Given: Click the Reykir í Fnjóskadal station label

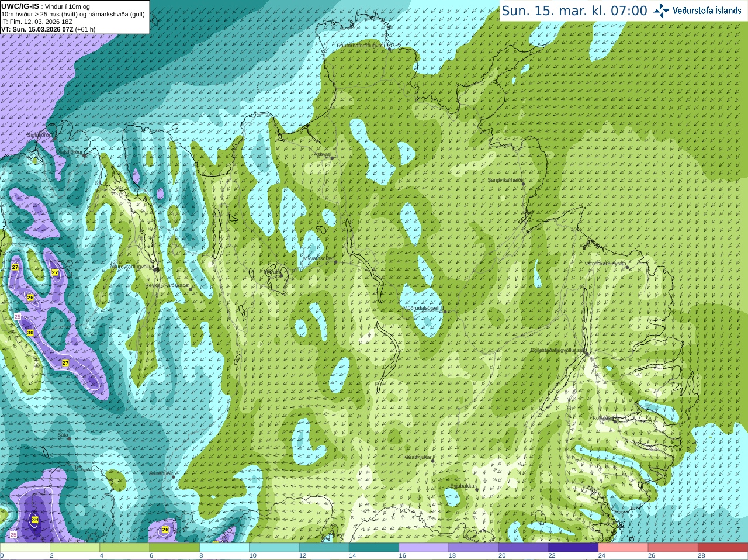Looking at the screenshot, I should click(x=168, y=285).
